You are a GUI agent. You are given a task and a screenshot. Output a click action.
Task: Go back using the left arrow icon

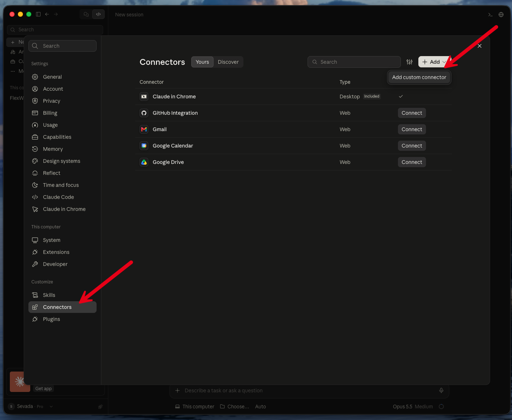pyautogui.click(x=47, y=14)
